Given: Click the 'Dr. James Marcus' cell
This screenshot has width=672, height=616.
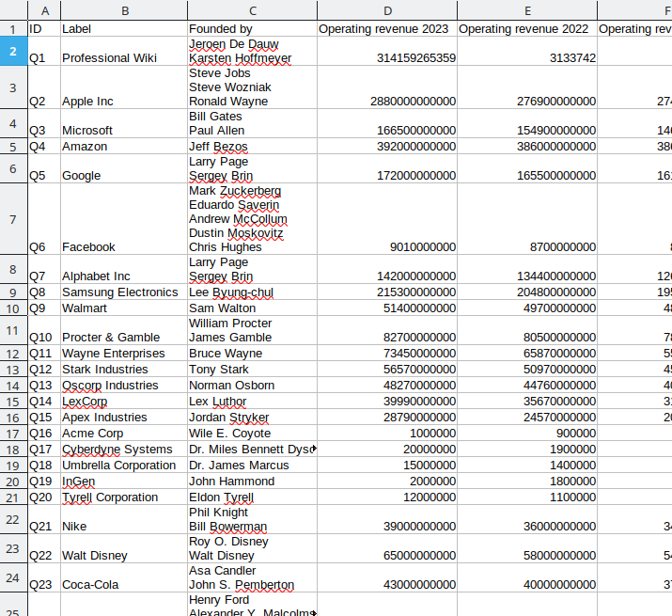Looking at the screenshot, I should pos(253,465).
